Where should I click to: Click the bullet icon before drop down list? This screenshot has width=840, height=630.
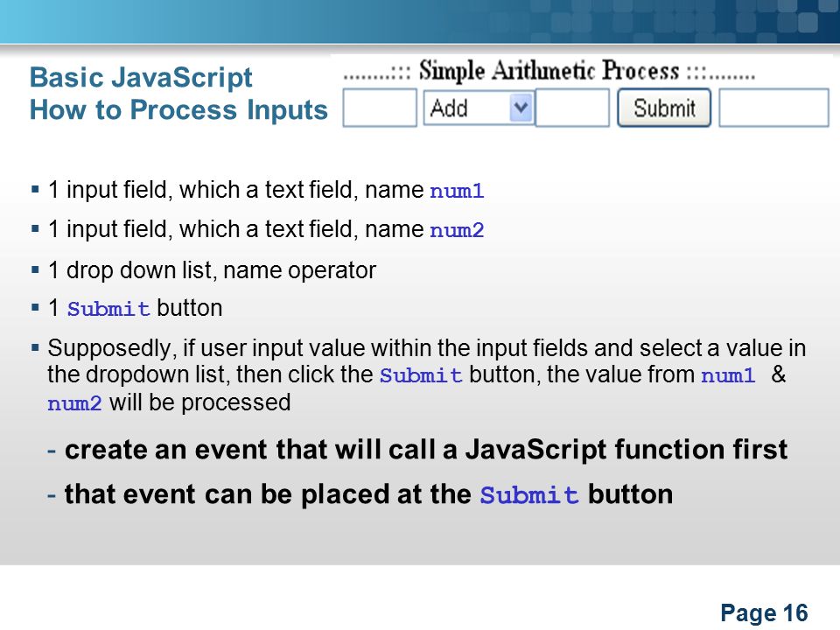35,269
